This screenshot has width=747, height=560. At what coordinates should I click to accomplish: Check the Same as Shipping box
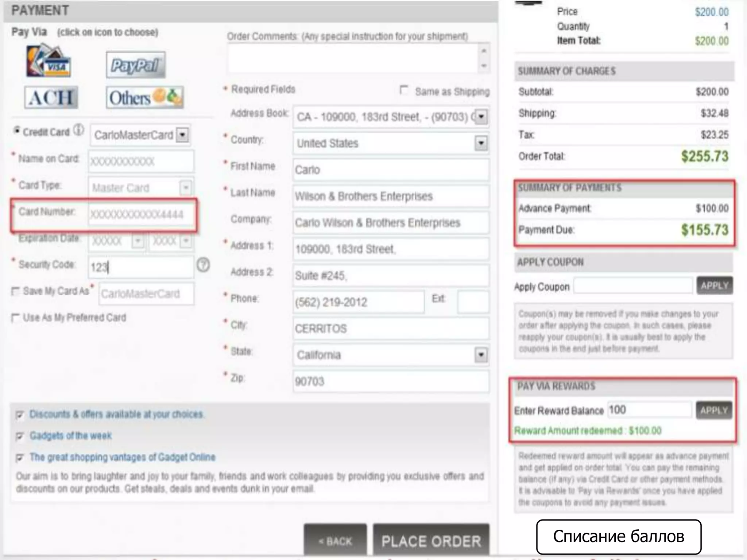coord(404,90)
